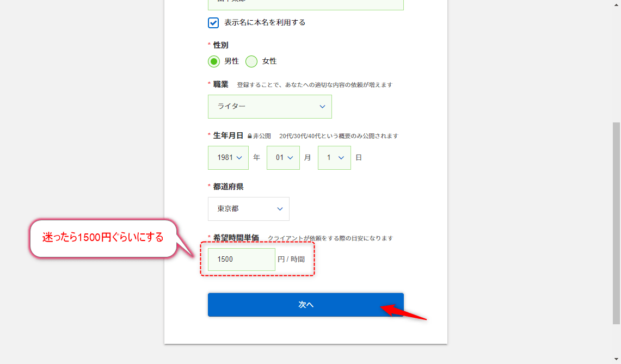621x364 pixels.
Task: Click the chevron arrow beside 東京都
Action: [x=280, y=209]
